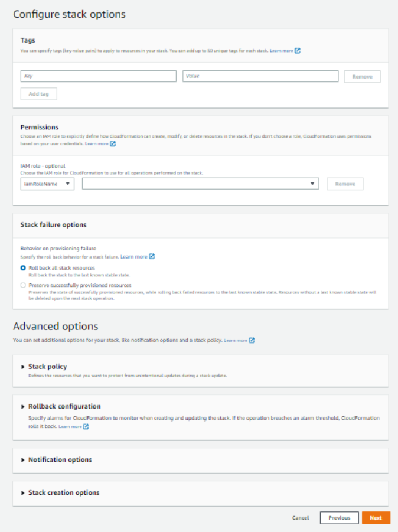
Task: Click into the tag Key field
Action: pyautogui.click(x=98, y=76)
